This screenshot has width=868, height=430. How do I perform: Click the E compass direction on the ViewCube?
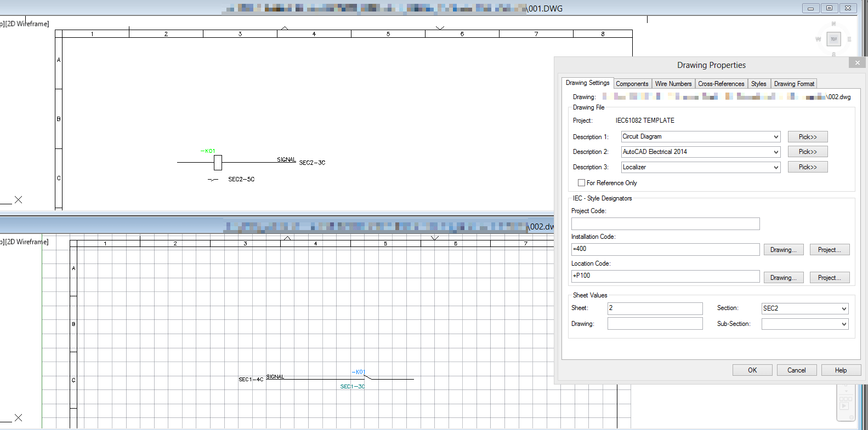(x=849, y=39)
